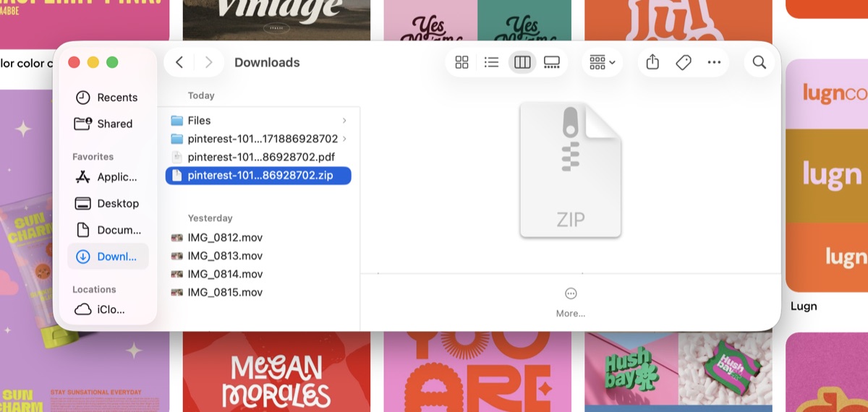
Task: Open the Yes Ma'am pin in background
Action: 477,20
